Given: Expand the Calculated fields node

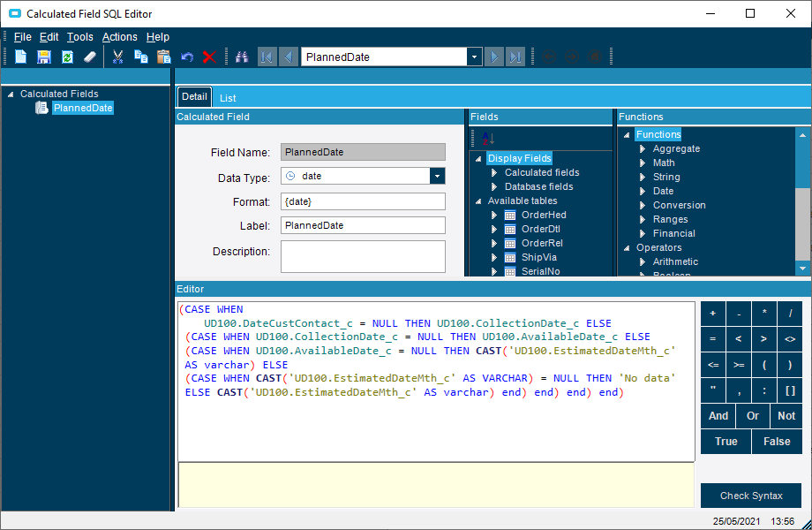Looking at the screenshot, I should click(494, 172).
